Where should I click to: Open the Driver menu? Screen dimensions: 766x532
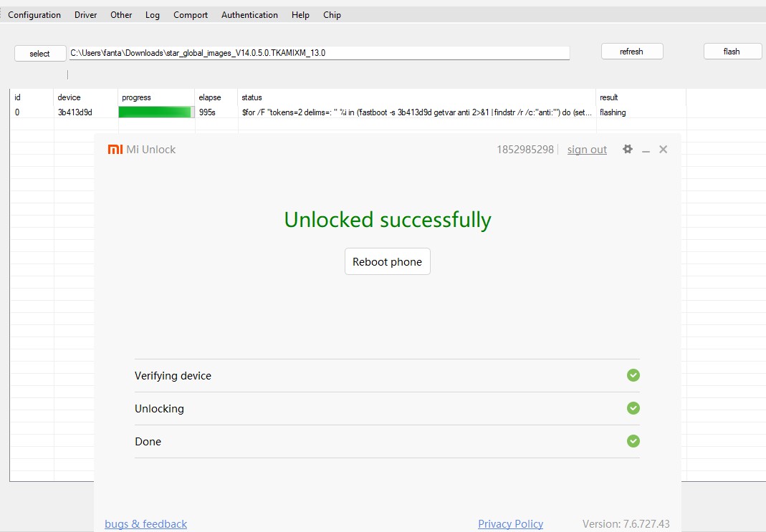click(x=85, y=14)
